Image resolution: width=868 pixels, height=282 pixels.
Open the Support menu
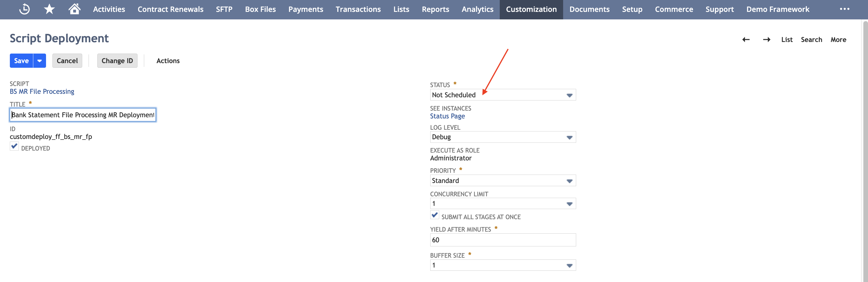tap(720, 10)
